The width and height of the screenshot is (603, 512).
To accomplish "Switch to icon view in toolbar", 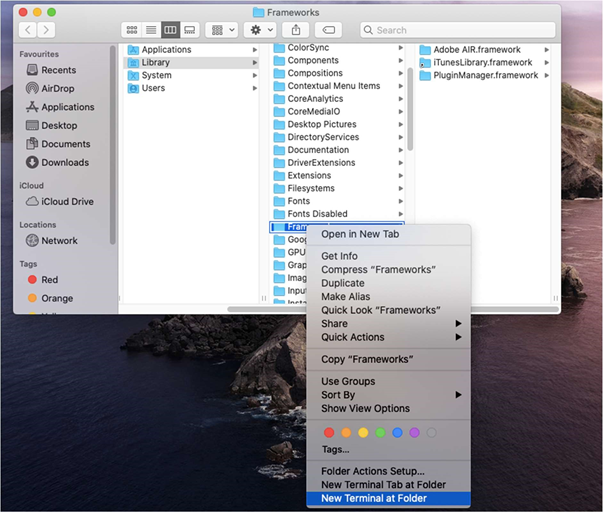I will pos(132,30).
